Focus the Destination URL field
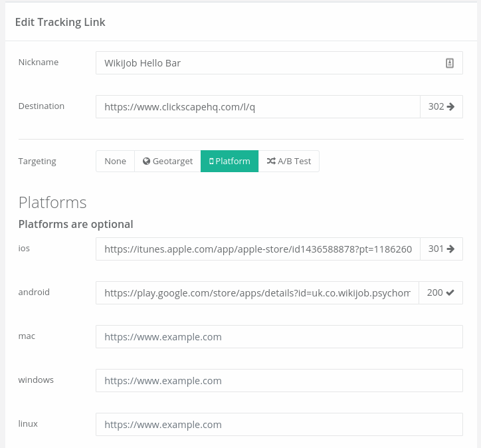This screenshot has width=481, height=448. [x=258, y=106]
